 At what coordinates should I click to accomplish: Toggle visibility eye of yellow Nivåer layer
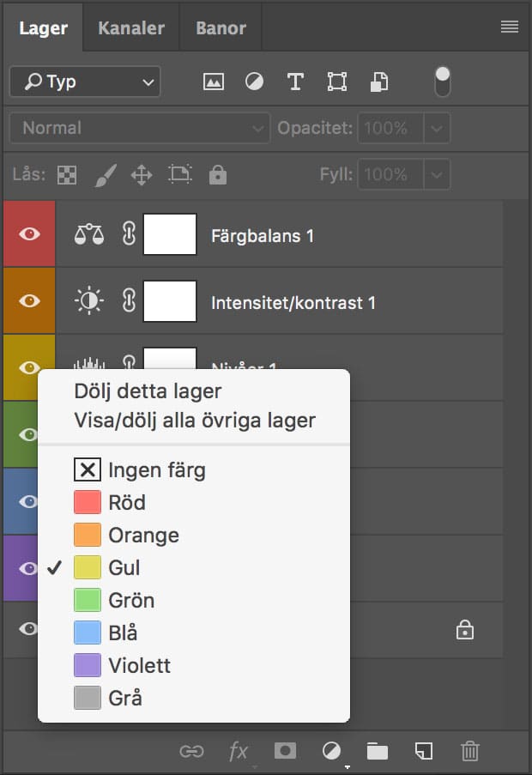click(29, 367)
